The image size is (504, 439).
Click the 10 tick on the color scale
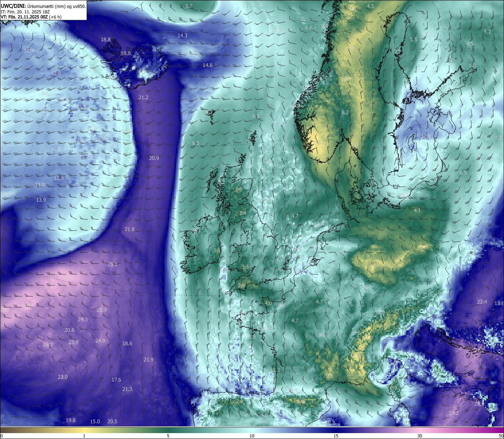tap(252, 436)
